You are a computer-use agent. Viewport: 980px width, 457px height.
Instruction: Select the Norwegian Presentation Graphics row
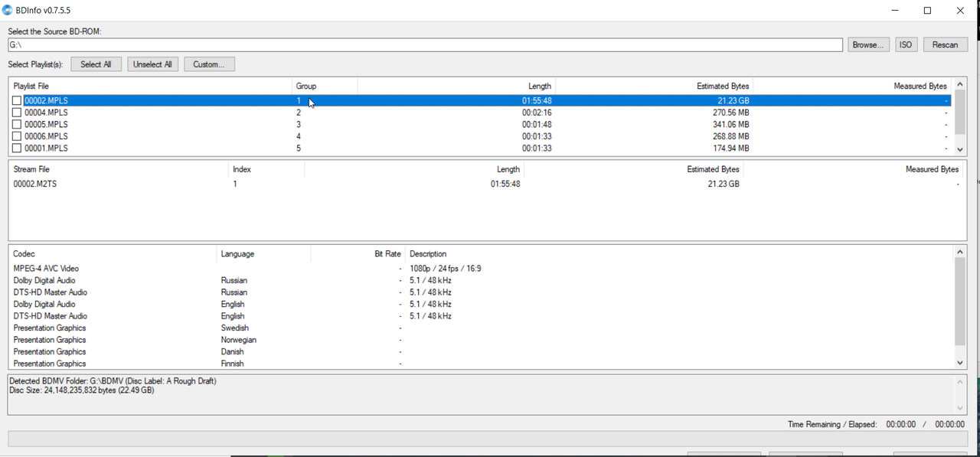point(482,340)
